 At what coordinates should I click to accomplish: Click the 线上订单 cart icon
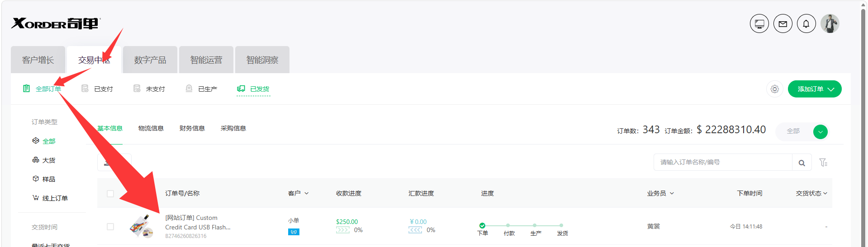point(36,198)
